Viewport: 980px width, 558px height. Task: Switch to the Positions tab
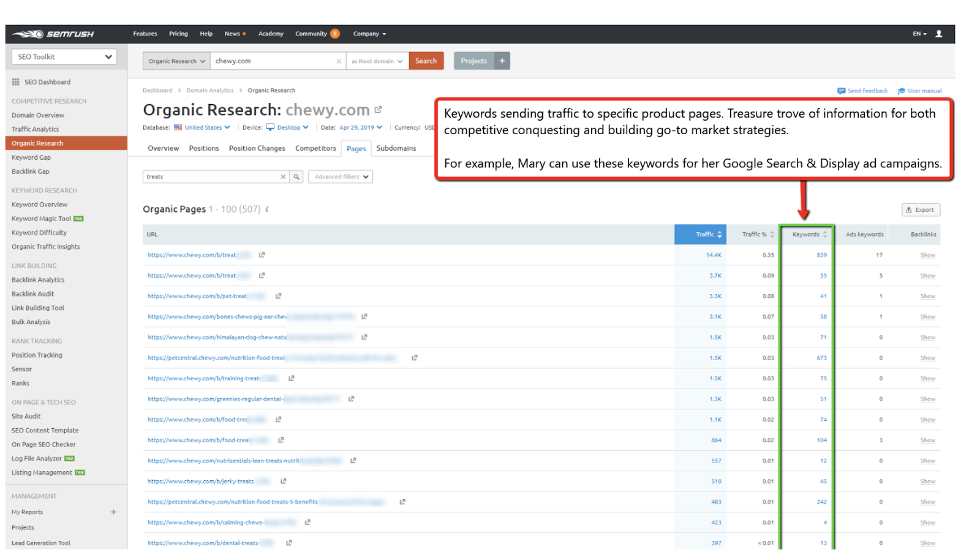point(204,148)
